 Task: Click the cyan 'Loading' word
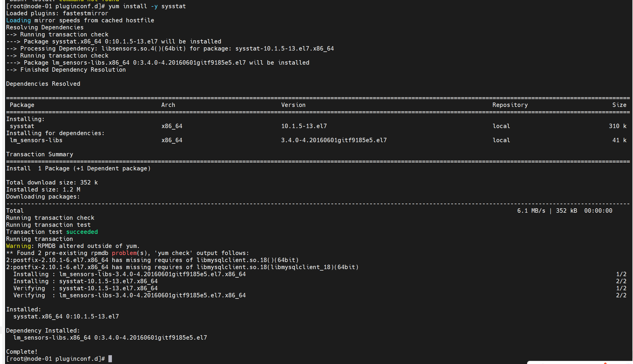coord(19,20)
